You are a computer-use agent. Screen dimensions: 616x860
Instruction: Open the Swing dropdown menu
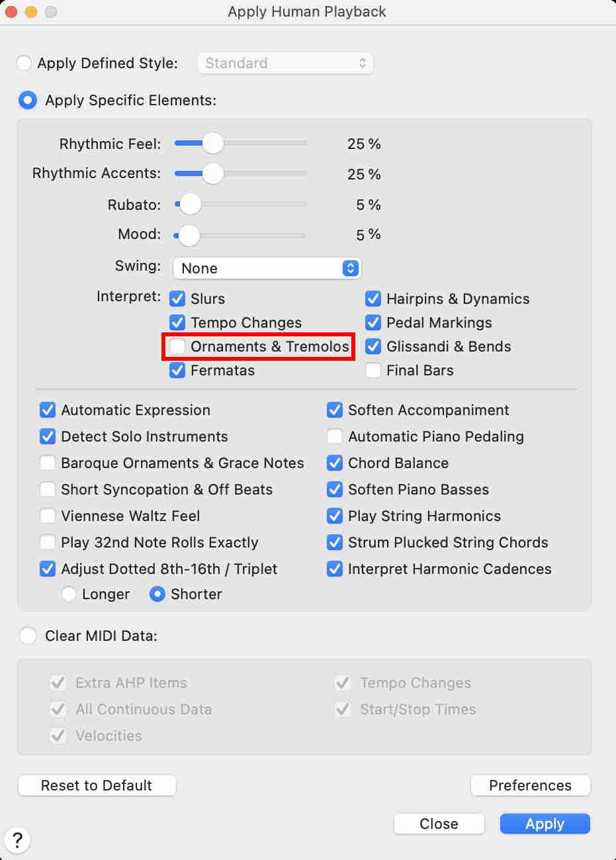[x=267, y=268]
